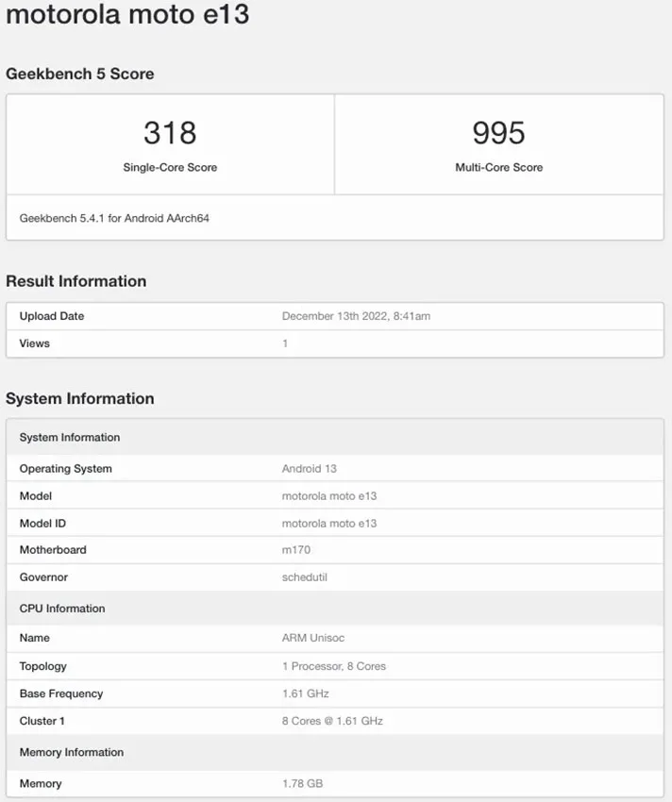
Task: Click the motorola moto e13 page title
Action: tap(127, 14)
